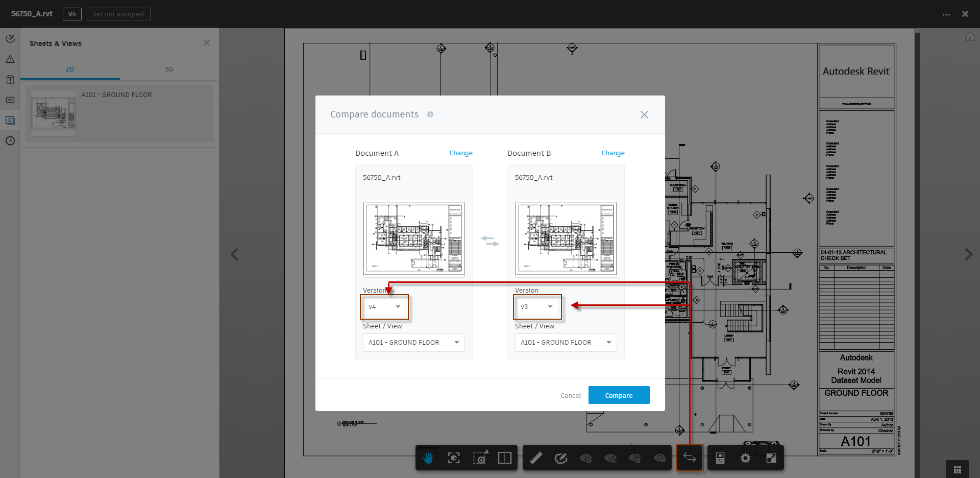Select the Zoom Window tool
Viewport: 980px width, 478px height.
(x=480, y=458)
